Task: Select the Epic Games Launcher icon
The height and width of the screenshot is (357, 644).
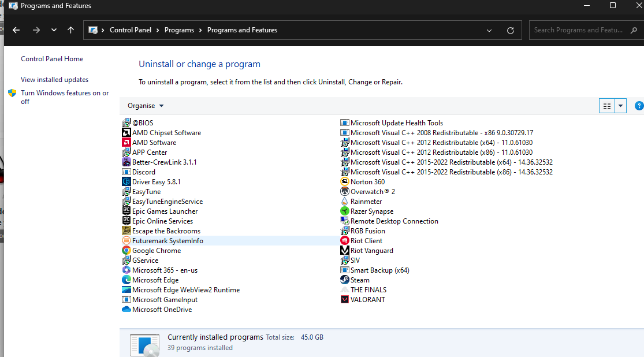Action: 126,211
